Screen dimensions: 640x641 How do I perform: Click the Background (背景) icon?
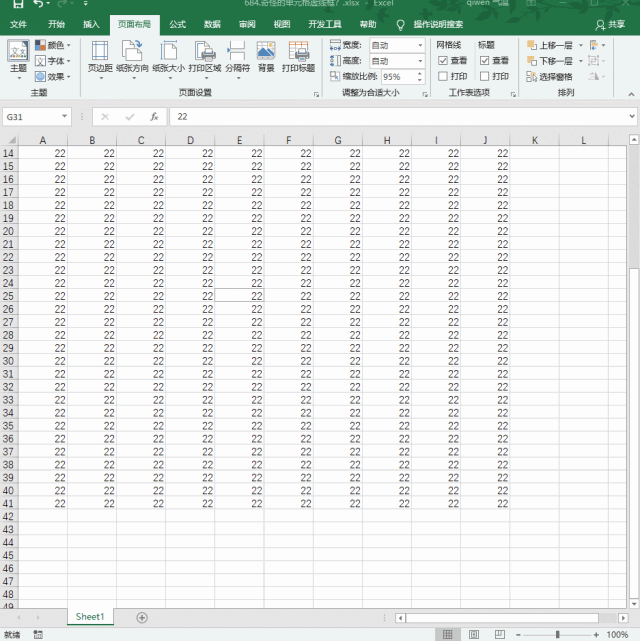(x=266, y=51)
